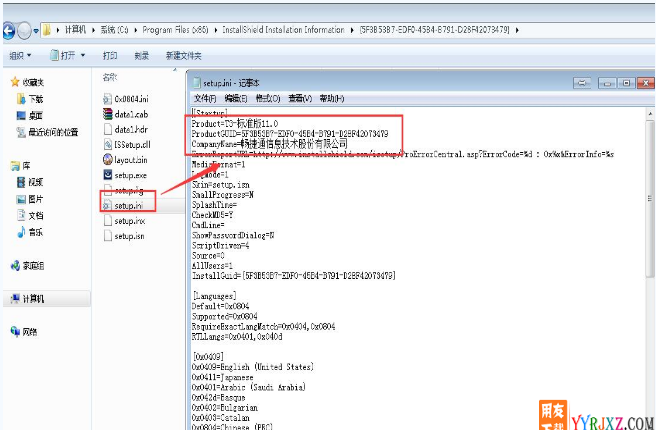The image size is (656, 430).
Task: Select 计算机 (Computer) in navigation pane
Action: [34, 298]
